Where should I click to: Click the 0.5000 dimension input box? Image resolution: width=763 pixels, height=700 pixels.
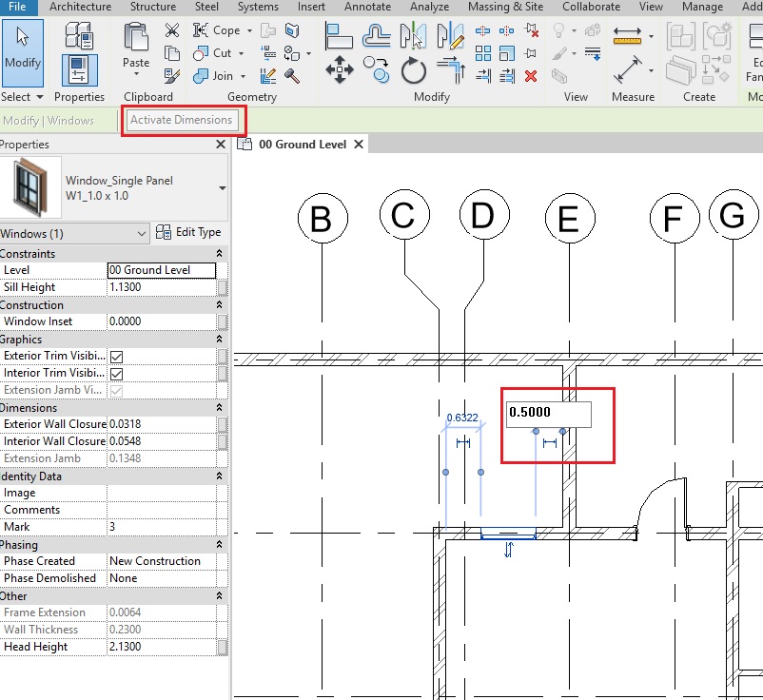point(548,414)
